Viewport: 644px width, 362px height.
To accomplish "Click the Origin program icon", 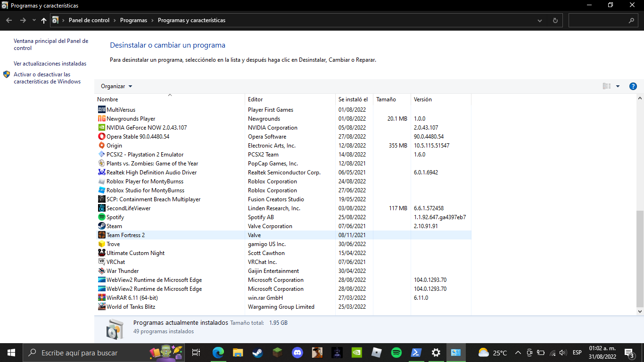I will coord(101,146).
